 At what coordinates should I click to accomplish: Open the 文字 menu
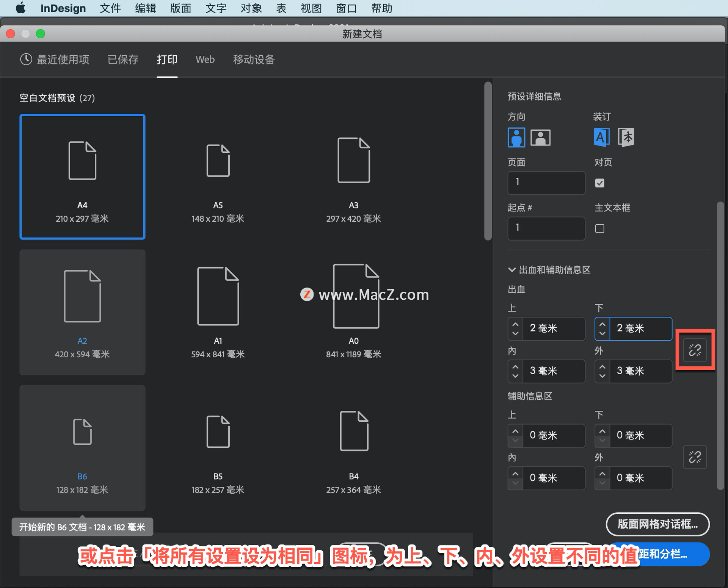click(216, 8)
